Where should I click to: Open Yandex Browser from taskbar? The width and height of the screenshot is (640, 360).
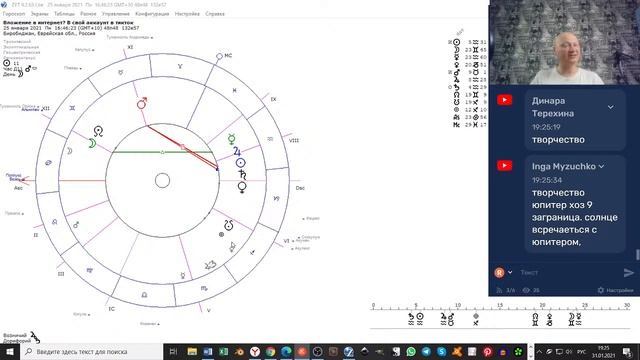click(255, 351)
